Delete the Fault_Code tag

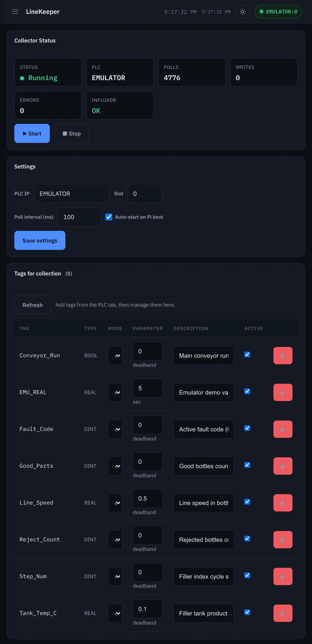tap(283, 429)
